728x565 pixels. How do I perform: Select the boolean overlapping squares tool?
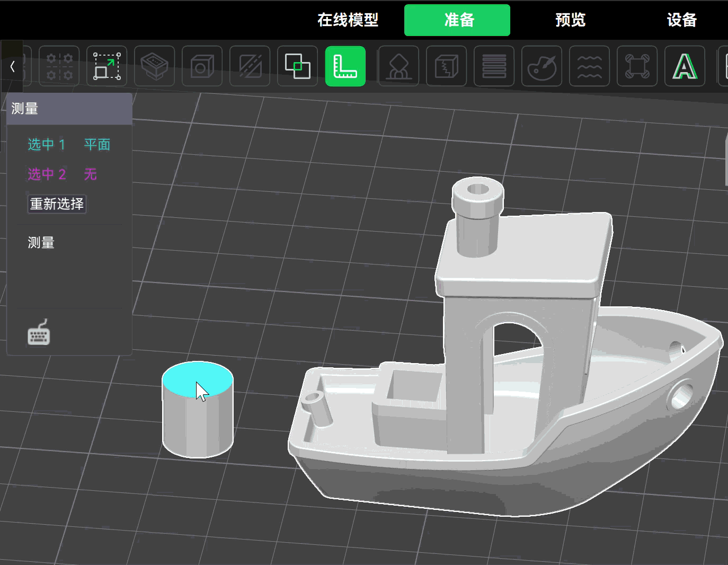click(x=298, y=66)
